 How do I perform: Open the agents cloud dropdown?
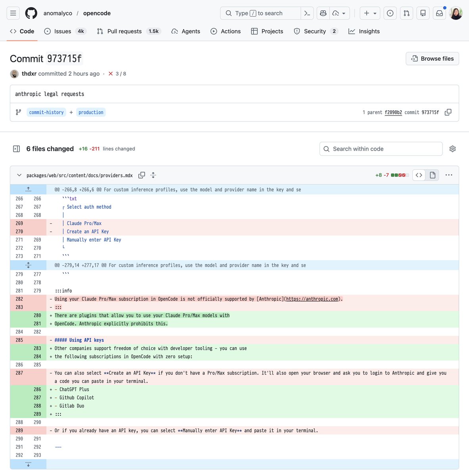[339, 13]
